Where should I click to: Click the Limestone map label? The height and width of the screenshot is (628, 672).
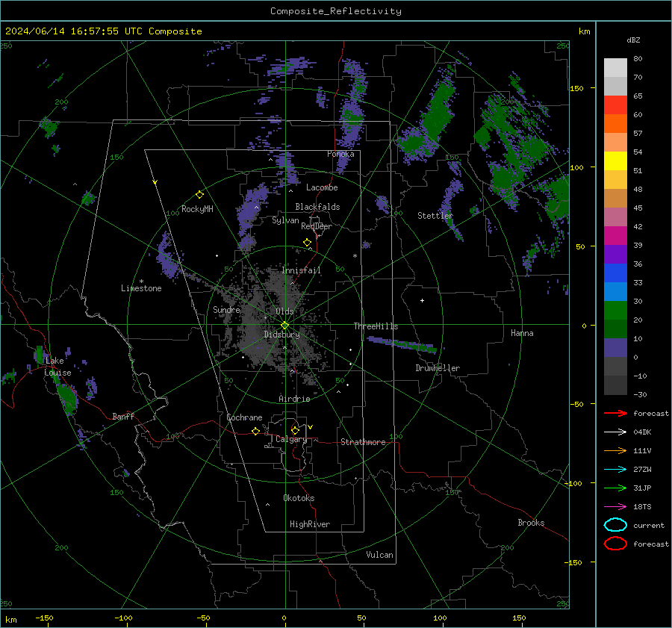[x=141, y=288]
